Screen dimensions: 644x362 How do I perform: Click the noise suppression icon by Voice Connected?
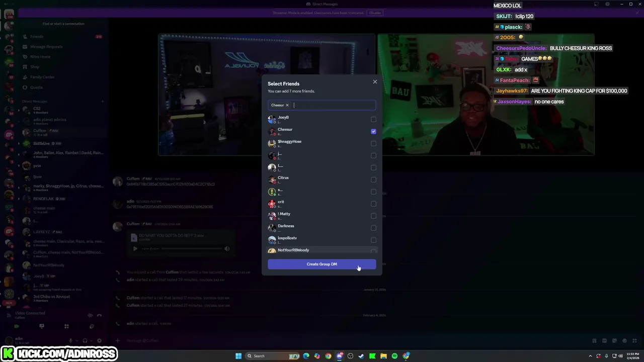point(90,315)
